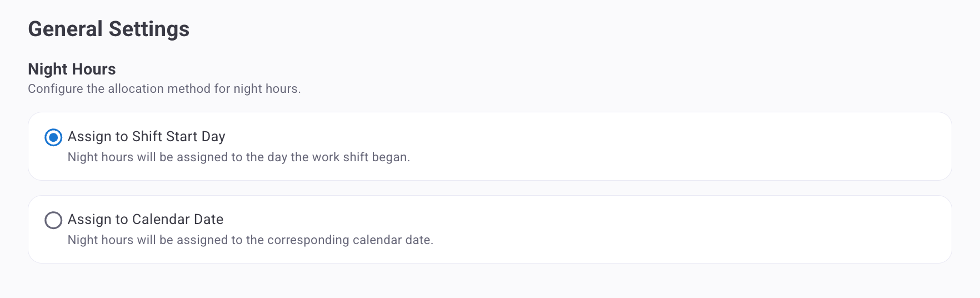
Task: Click the "Configure the allocation method" subtitle
Action: (x=164, y=89)
